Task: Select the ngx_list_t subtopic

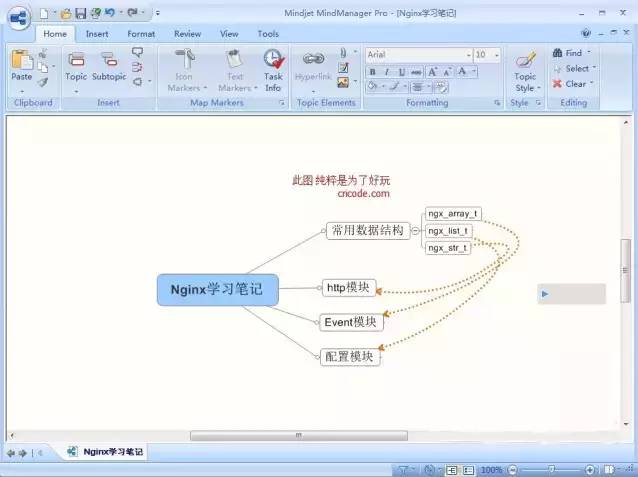Action: (448, 231)
